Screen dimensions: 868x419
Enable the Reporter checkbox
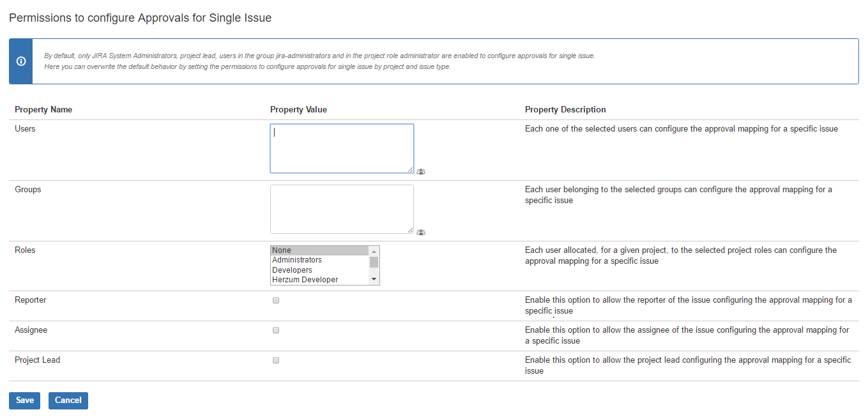276,300
